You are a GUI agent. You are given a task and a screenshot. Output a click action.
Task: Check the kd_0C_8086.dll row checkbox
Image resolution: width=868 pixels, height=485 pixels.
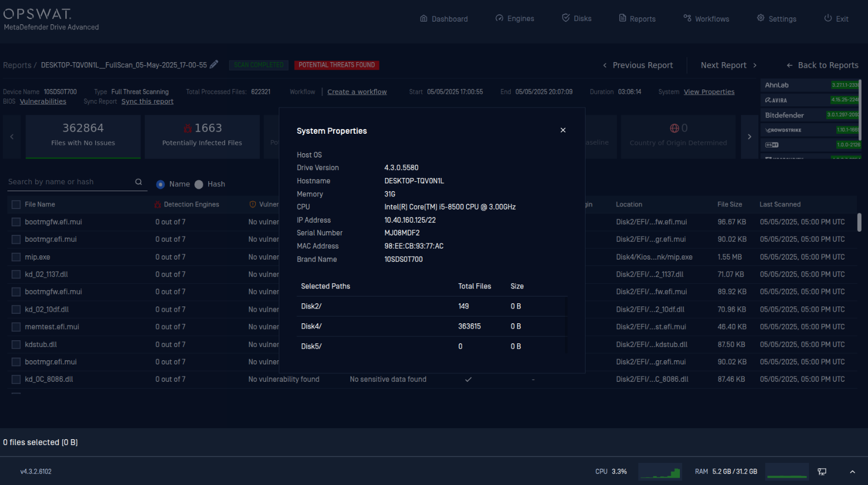(16, 379)
